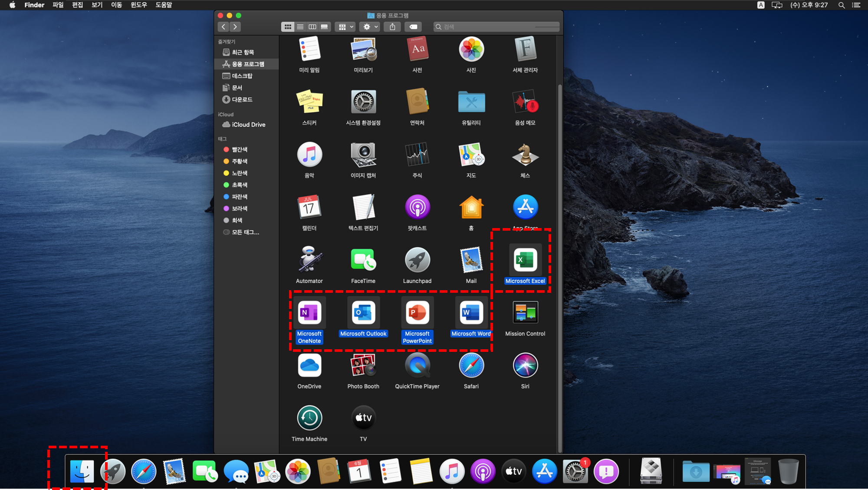Select Automator app icon
Screen dimensions: 868x490
click(309, 260)
